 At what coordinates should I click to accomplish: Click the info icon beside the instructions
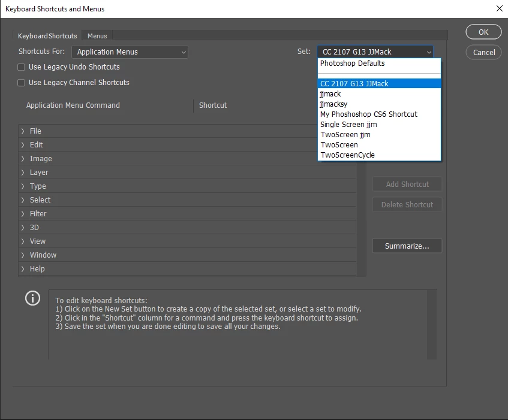pos(33,298)
